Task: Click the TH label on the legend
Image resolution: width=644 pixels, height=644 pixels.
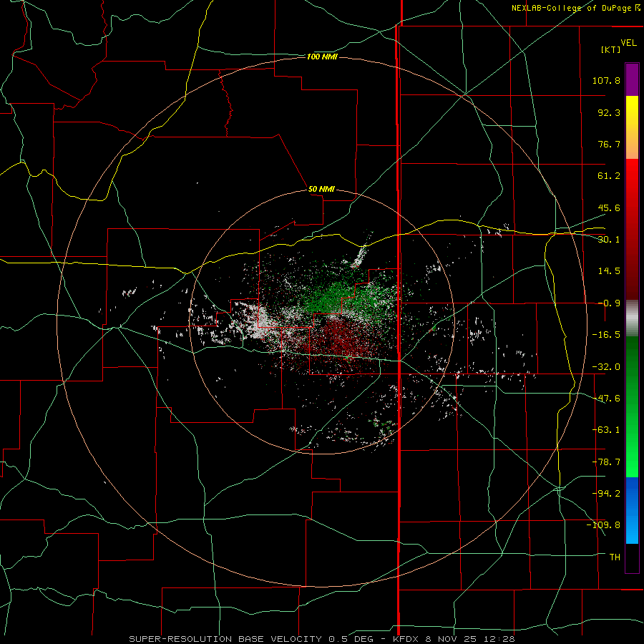Action: pyautogui.click(x=615, y=557)
